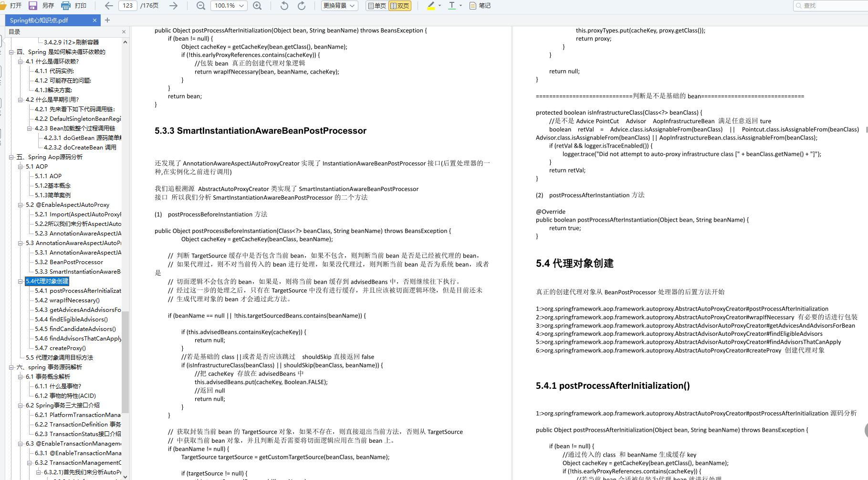Image resolution: width=868 pixels, height=480 pixels.
Task: Select the green text underline tool
Action: coord(452,6)
